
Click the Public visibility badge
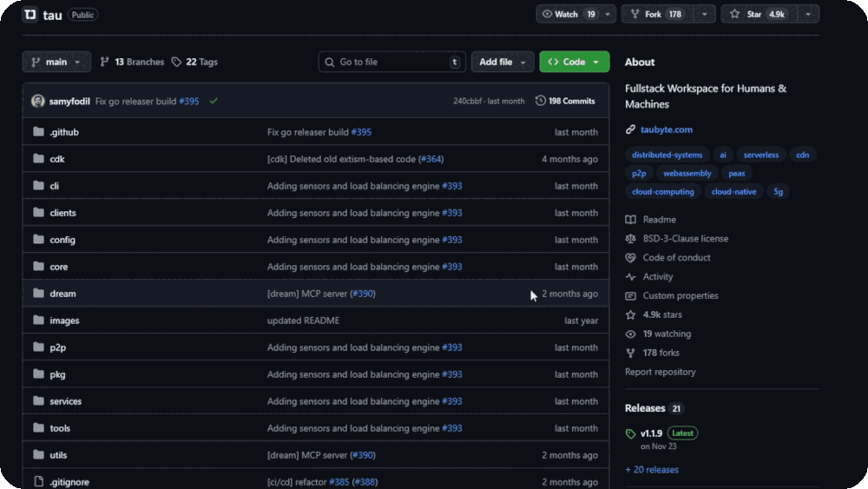[x=82, y=15]
